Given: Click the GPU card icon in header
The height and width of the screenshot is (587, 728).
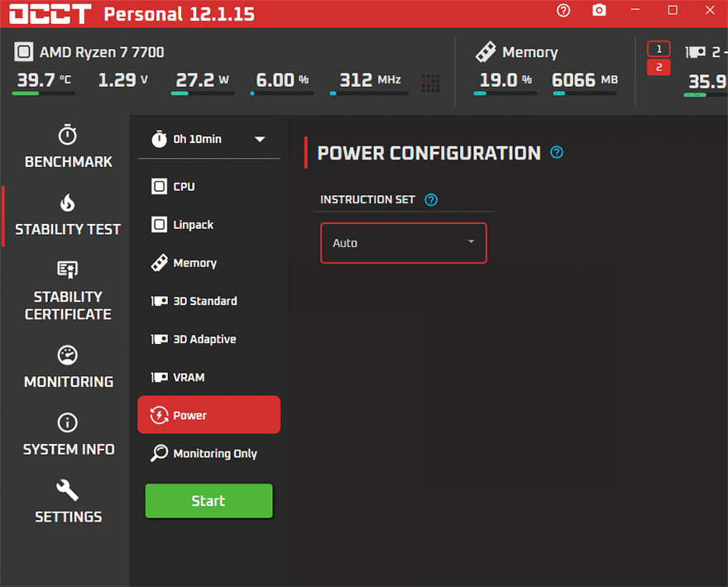Looking at the screenshot, I should click(696, 52).
